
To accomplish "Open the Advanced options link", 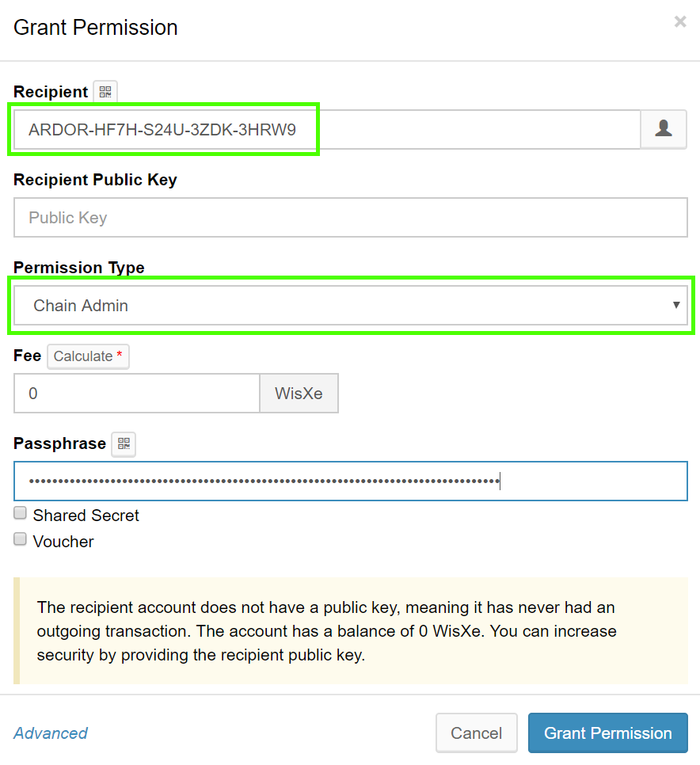I will point(51,733).
